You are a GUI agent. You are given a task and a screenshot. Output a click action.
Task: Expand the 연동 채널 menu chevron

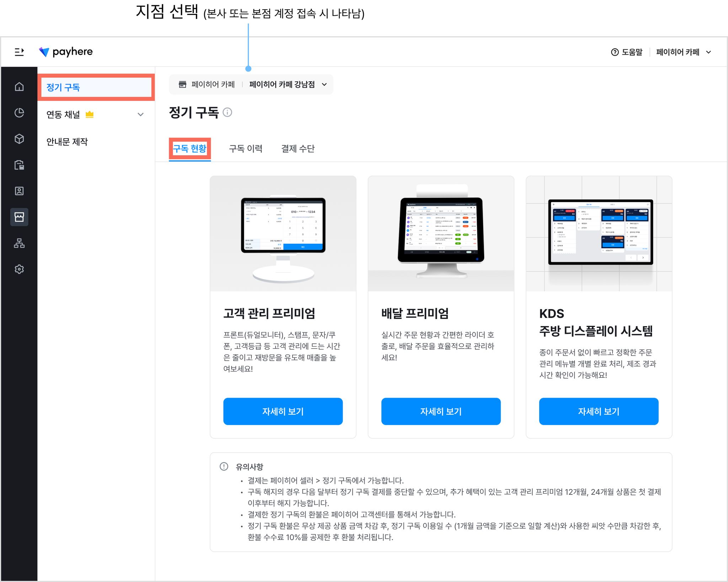(141, 114)
